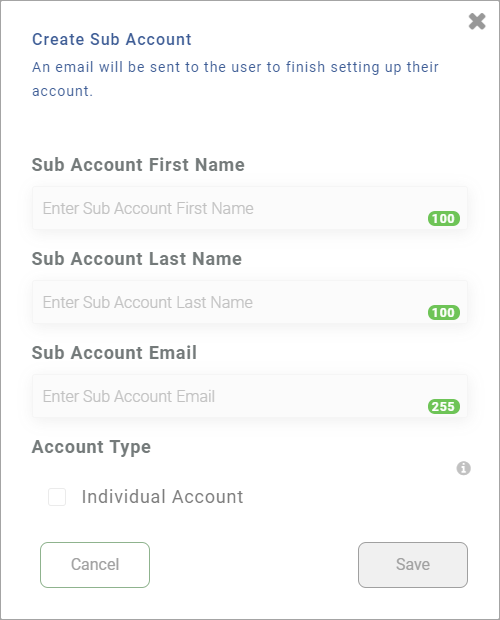Save the new sub account
Viewport: 500px width, 620px height.
tap(413, 565)
